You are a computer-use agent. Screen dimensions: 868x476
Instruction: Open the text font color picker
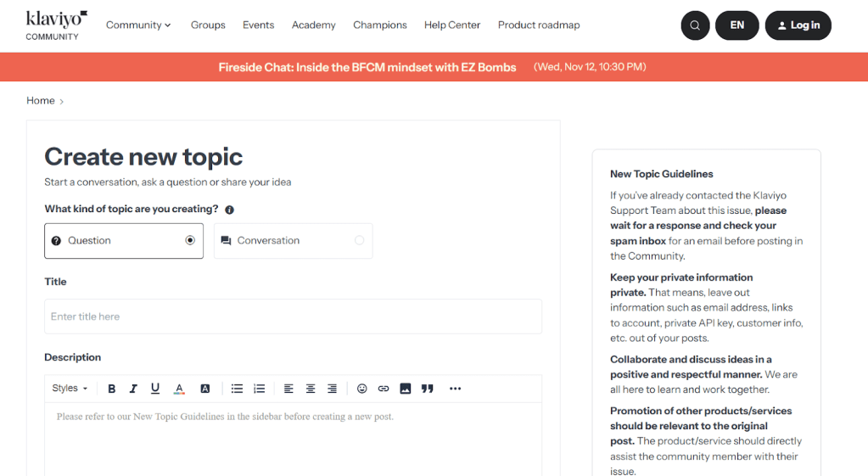179,389
